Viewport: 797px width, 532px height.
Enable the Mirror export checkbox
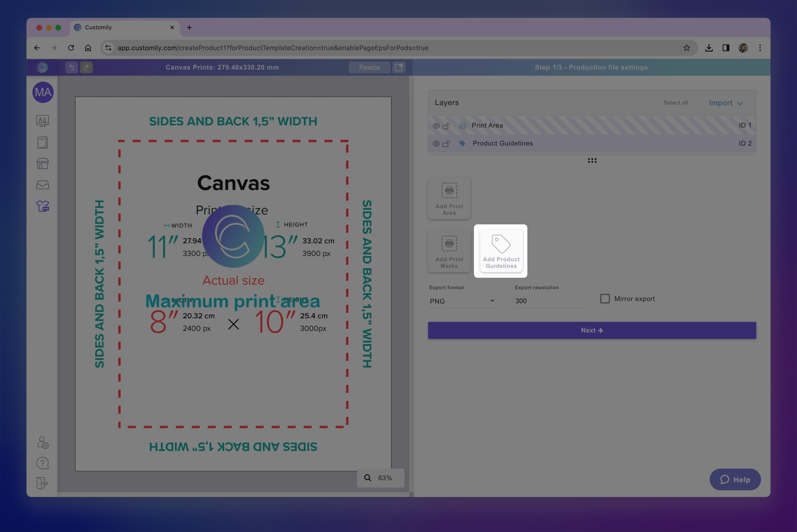tap(605, 299)
